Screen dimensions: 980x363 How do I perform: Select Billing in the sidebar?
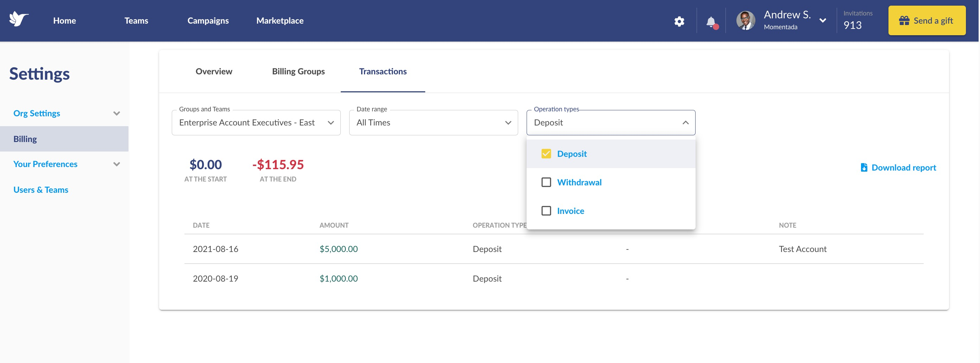[x=64, y=139]
